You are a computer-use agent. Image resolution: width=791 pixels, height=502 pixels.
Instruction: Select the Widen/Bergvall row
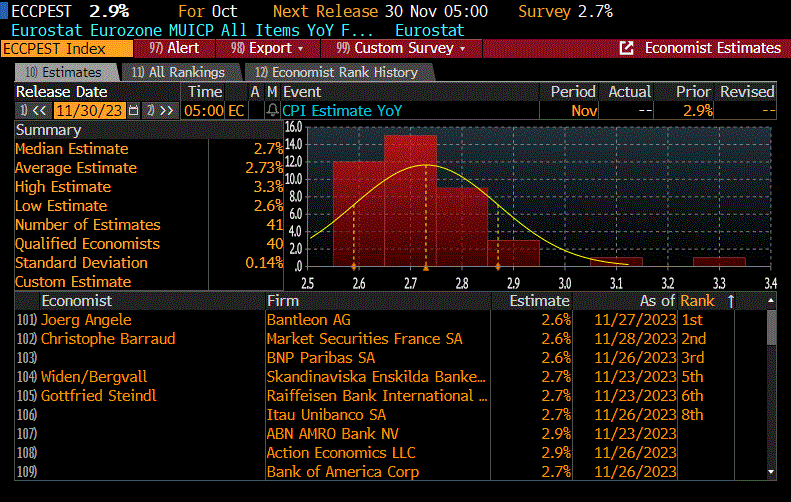tap(94, 377)
